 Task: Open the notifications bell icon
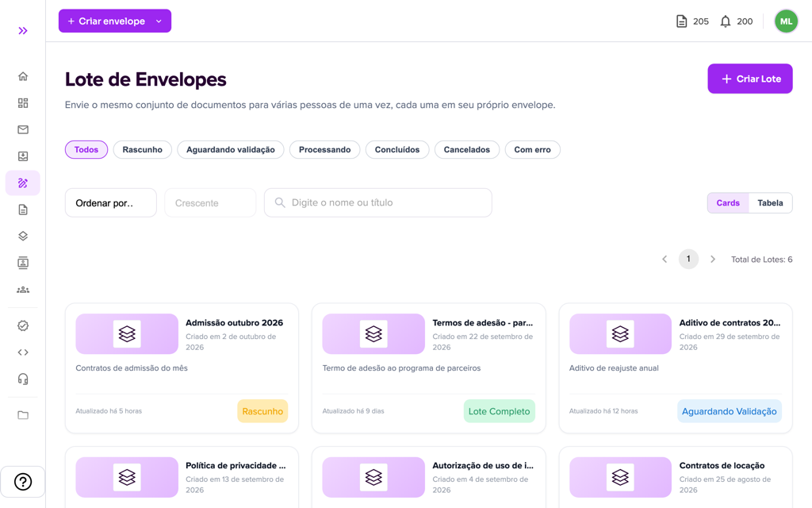[726, 21]
